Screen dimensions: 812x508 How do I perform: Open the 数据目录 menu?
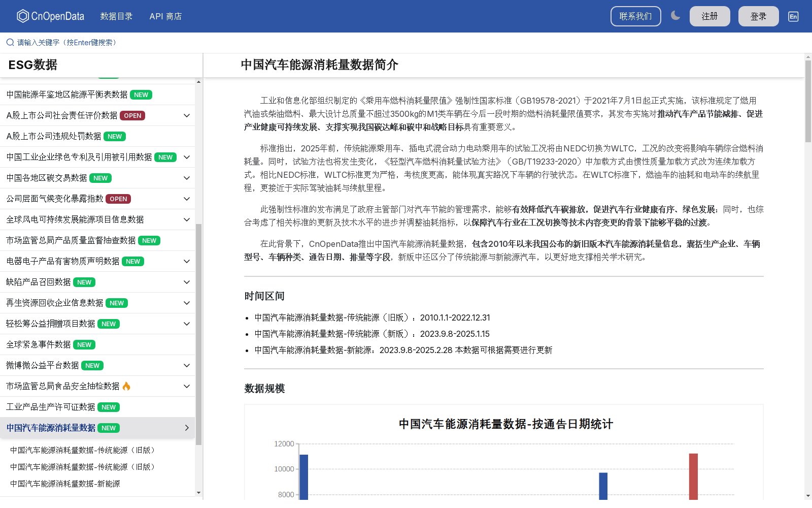(x=116, y=16)
